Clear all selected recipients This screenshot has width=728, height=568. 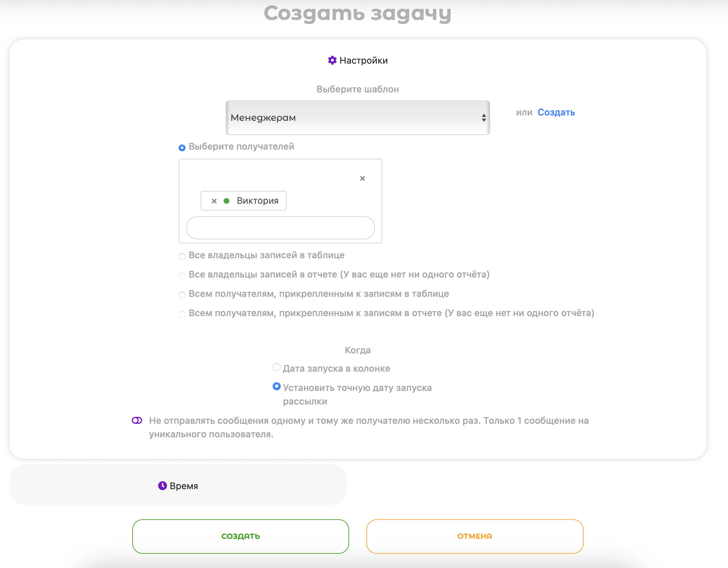362,178
